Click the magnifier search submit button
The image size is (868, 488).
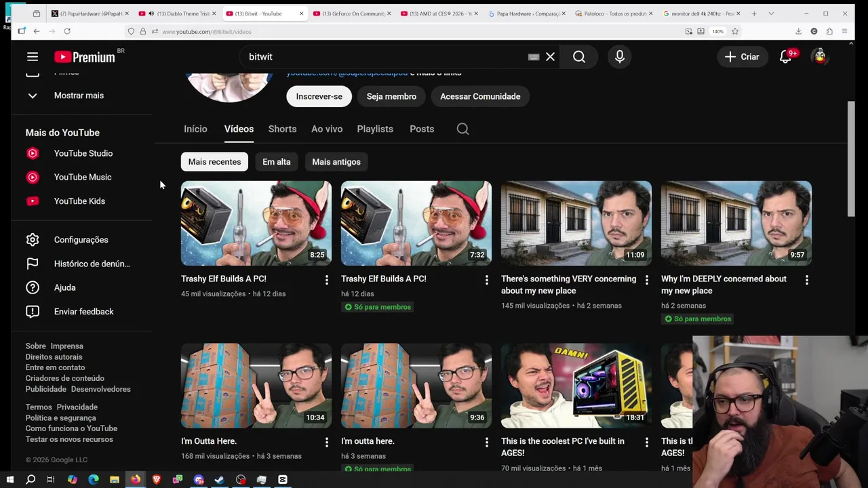(x=579, y=57)
